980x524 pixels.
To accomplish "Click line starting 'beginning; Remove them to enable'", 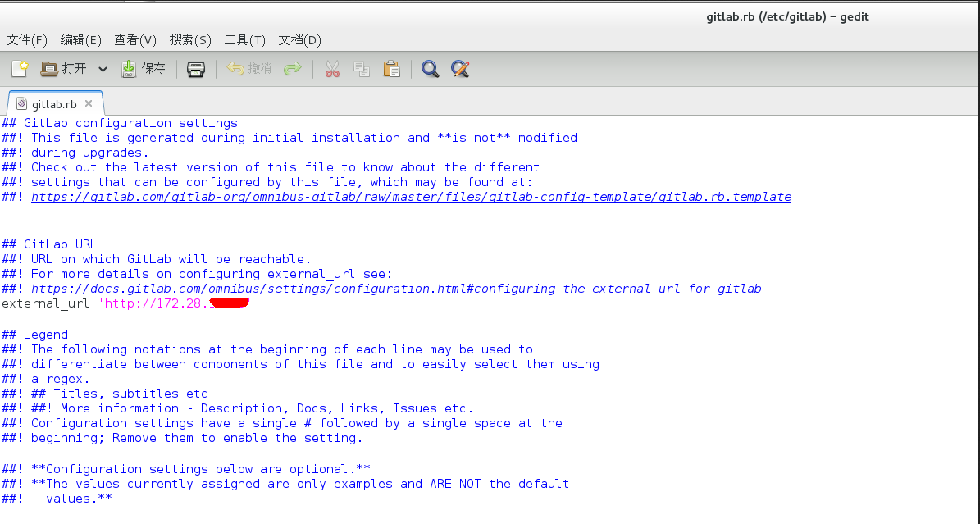I will (183, 439).
